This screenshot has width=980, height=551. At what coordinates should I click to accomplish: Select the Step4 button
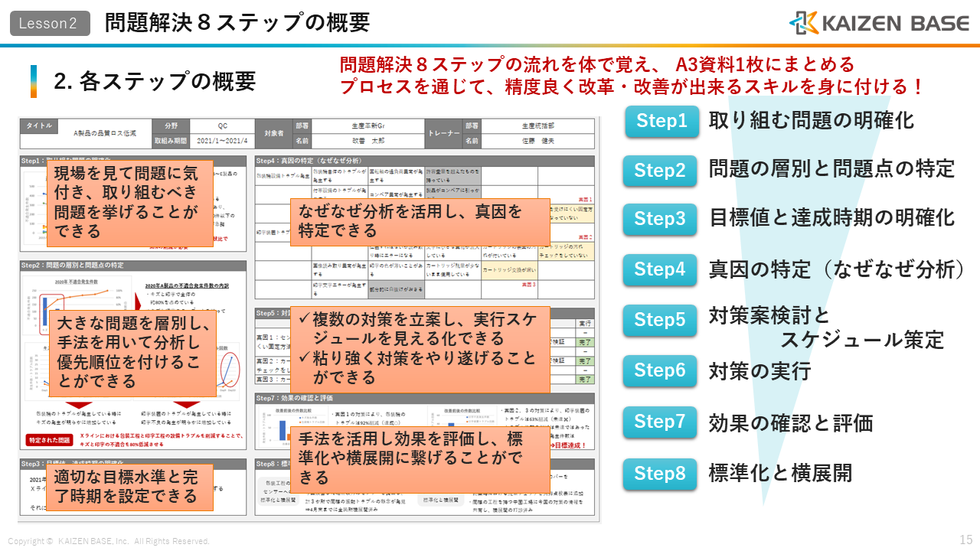660,269
